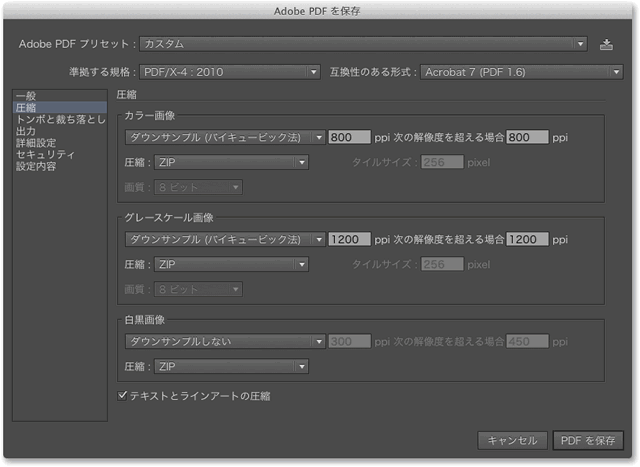This screenshot has height=467, width=640.
Task: Click grayscale 1200 ppi threshold field
Action: coord(527,240)
